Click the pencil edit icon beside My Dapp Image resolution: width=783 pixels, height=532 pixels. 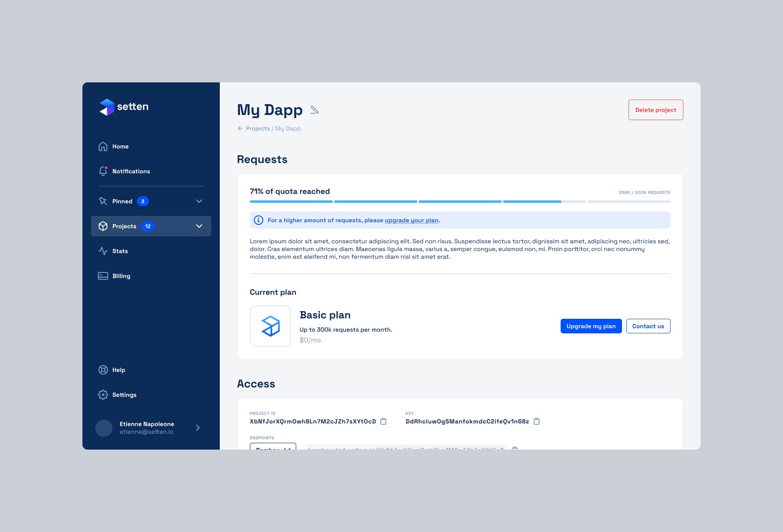coord(315,110)
